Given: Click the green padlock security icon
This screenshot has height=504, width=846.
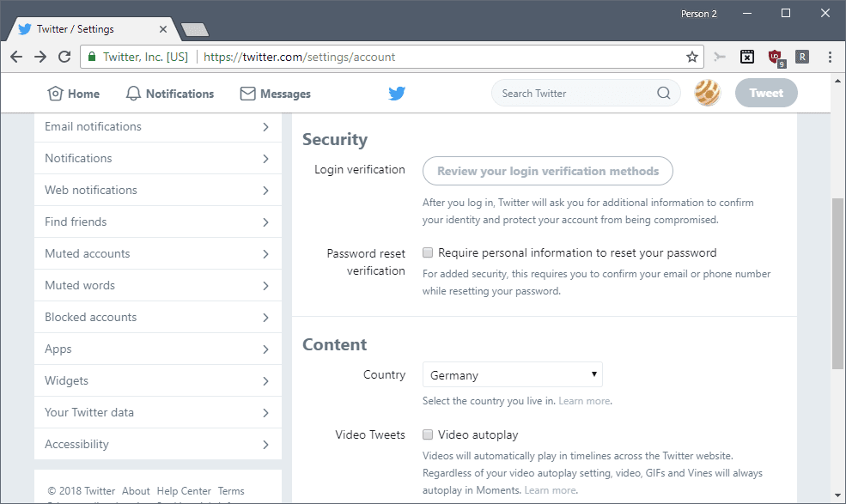Looking at the screenshot, I should (x=92, y=57).
